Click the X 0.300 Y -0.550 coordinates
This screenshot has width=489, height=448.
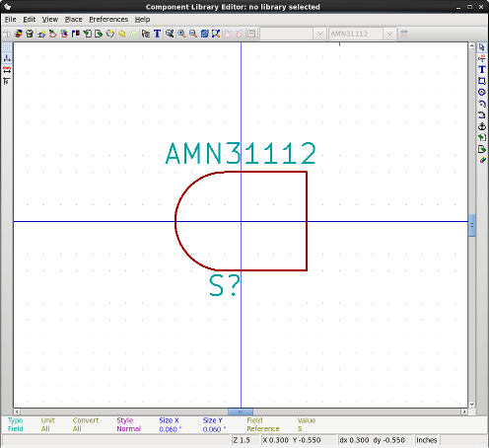292,440
